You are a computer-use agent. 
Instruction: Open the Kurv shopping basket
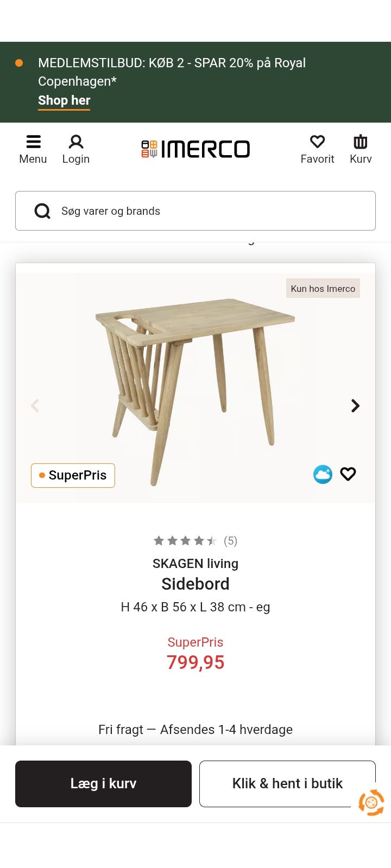point(361,149)
